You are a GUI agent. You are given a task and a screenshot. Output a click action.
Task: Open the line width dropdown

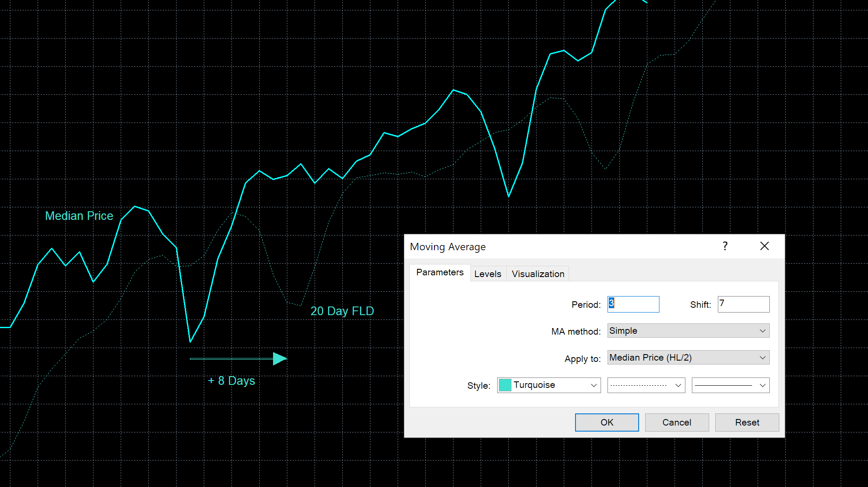pyautogui.click(x=730, y=385)
